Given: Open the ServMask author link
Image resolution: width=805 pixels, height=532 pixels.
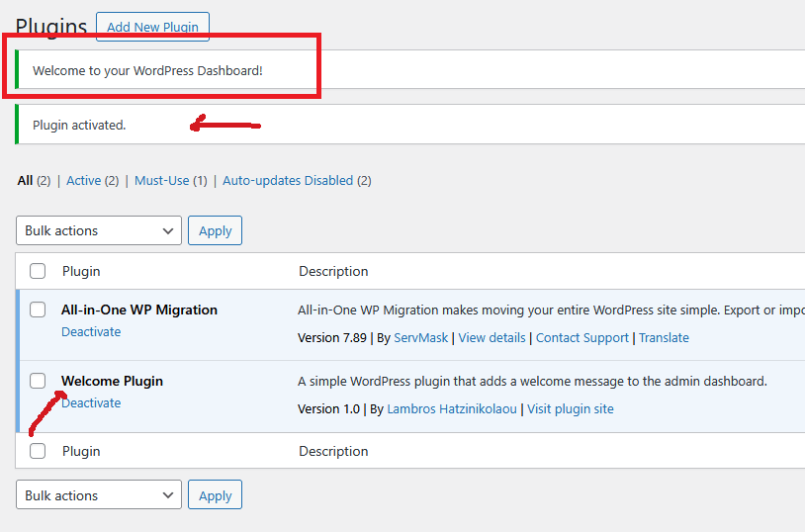Looking at the screenshot, I should 421,338.
